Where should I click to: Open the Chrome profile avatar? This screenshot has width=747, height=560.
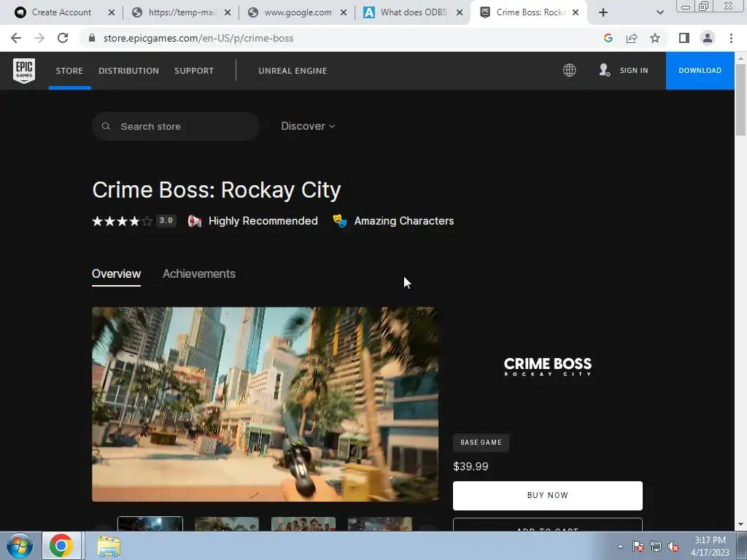[708, 38]
